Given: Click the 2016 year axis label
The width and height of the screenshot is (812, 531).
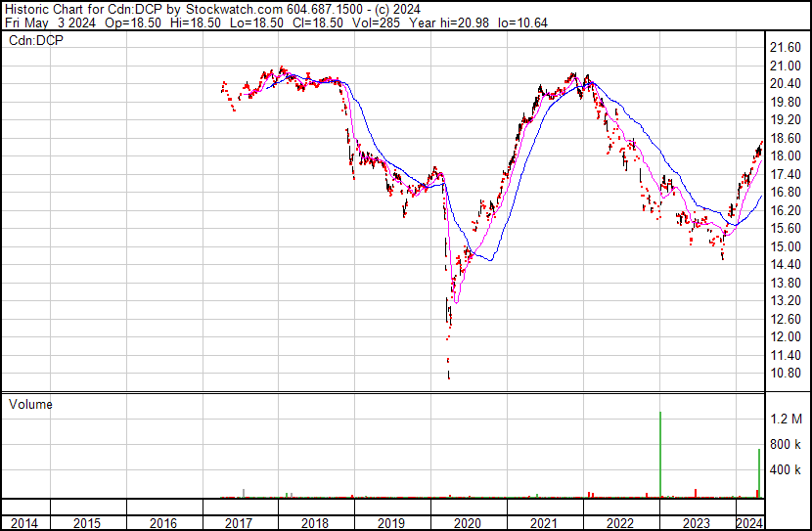Looking at the screenshot, I should 163,523.
